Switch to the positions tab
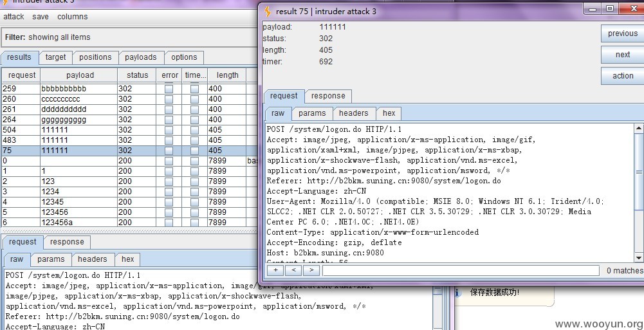The width and height of the screenshot is (644, 330). tap(95, 57)
